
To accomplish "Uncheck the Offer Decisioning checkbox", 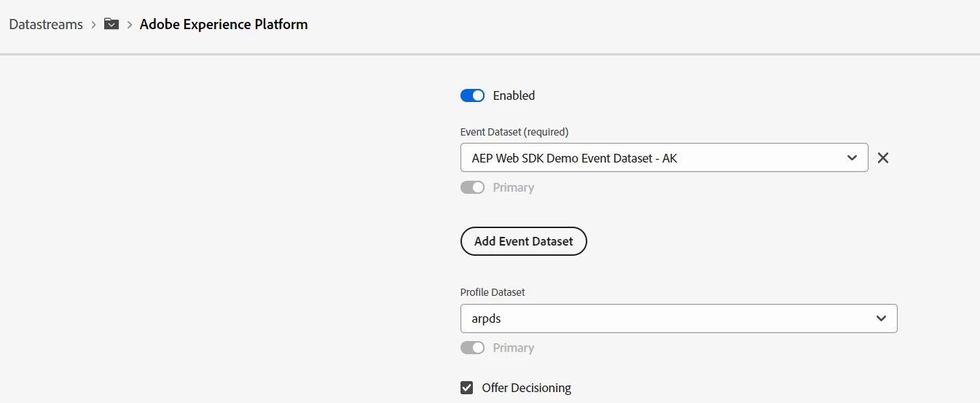I will pyautogui.click(x=467, y=388).
